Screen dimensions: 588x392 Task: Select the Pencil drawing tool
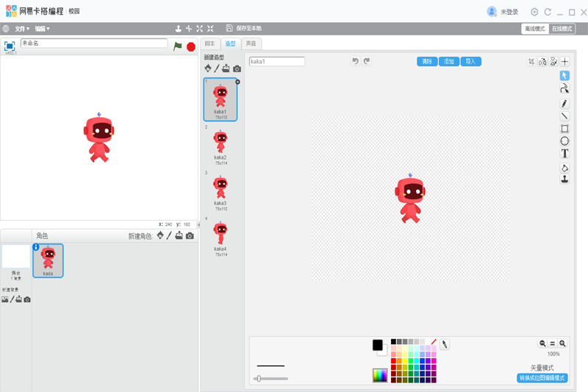tap(564, 104)
